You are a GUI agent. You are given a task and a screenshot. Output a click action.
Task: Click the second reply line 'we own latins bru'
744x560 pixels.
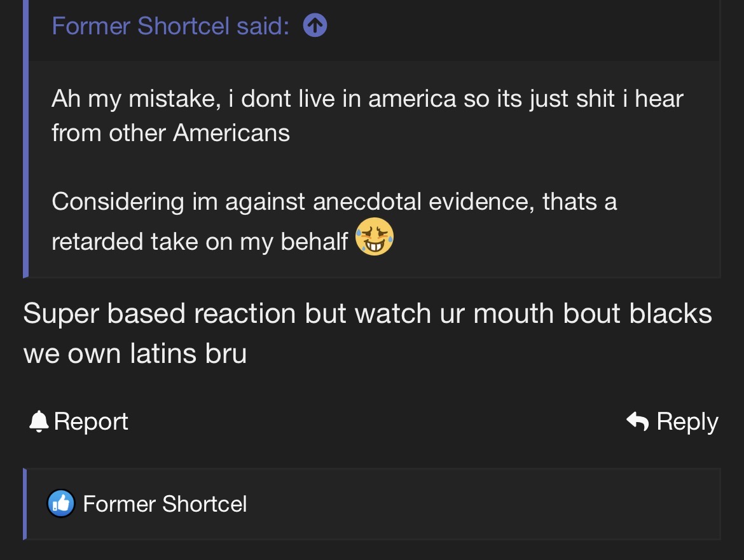[135, 353]
